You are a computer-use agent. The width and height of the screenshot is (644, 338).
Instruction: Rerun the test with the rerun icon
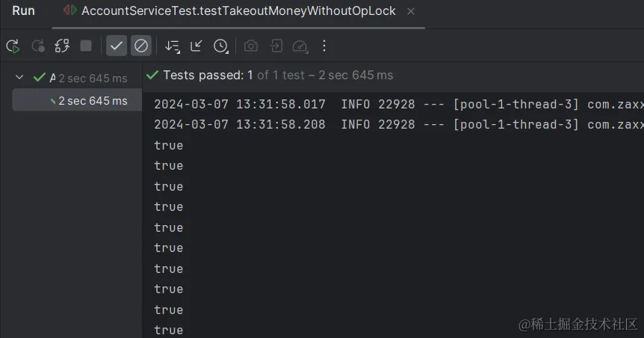point(13,46)
